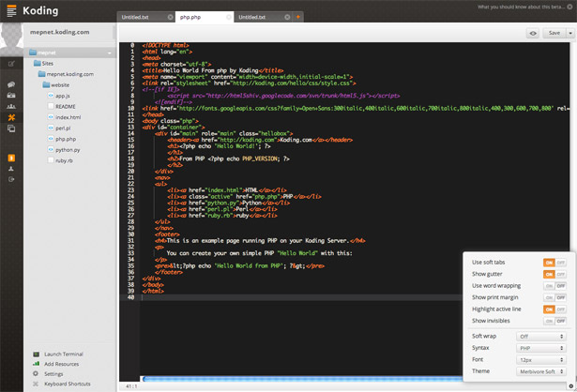Click Add Resources link
Viewport: 577px width, 392px height.
[62, 364]
